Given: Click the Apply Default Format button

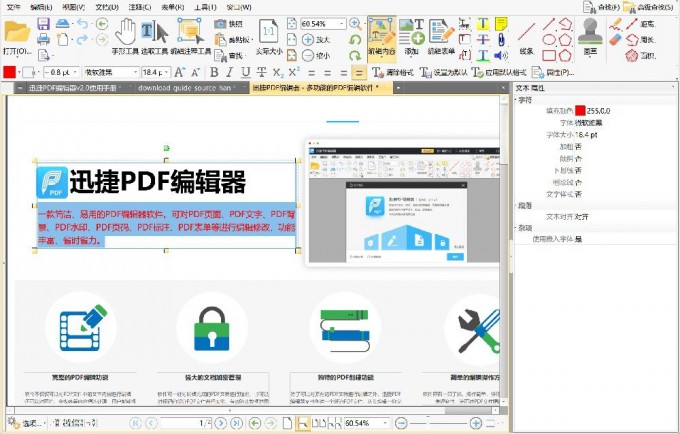Looking at the screenshot, I should coord(499,72).
